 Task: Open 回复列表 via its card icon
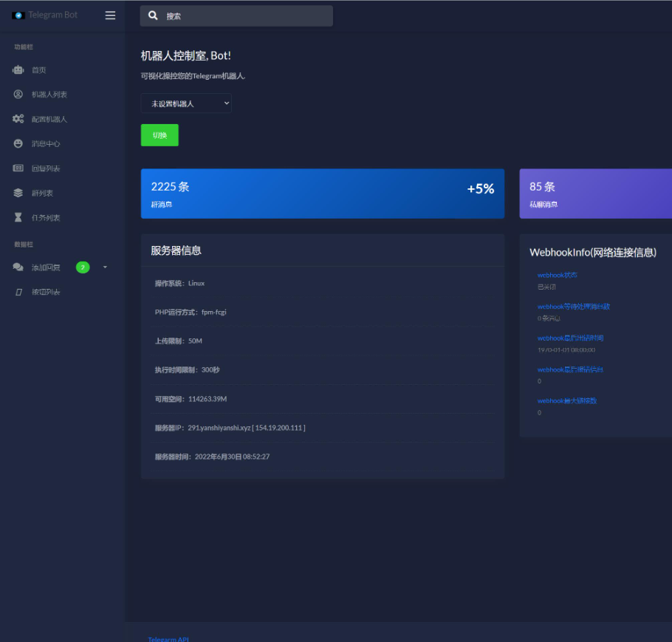pos(18,168)
